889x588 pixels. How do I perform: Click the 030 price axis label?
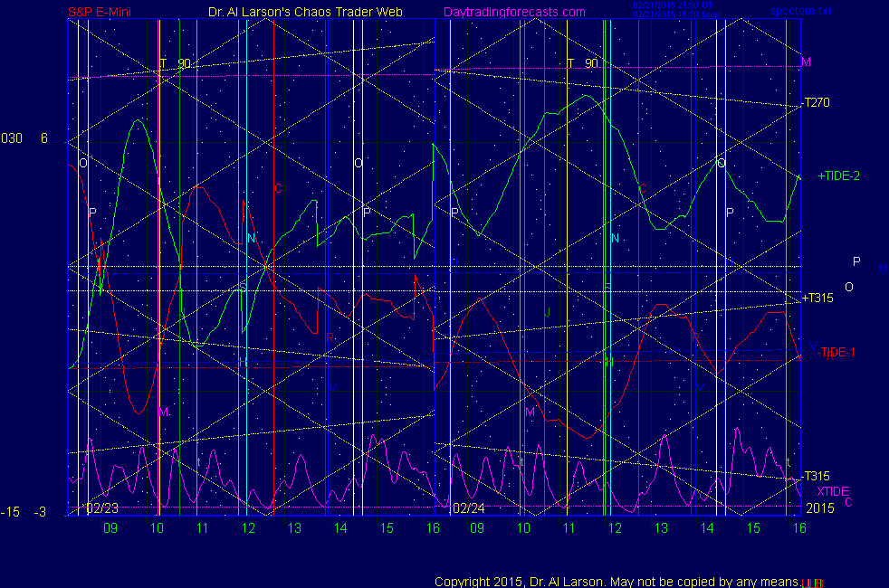11,138
